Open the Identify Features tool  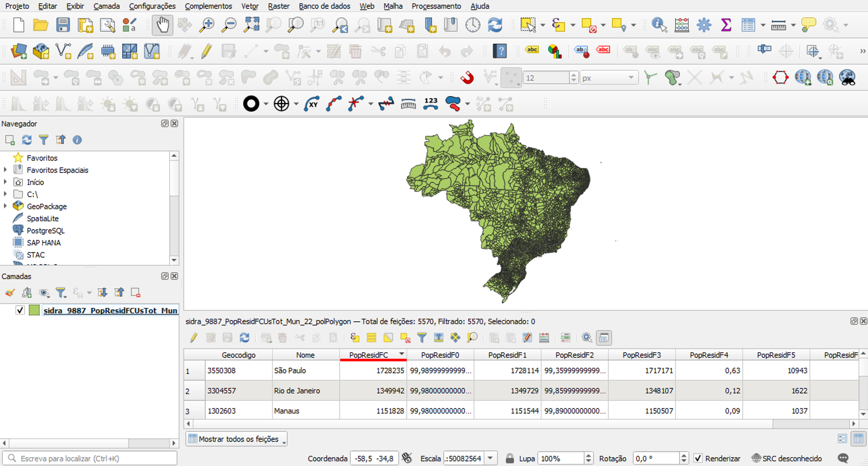click(x=659, y=25)
